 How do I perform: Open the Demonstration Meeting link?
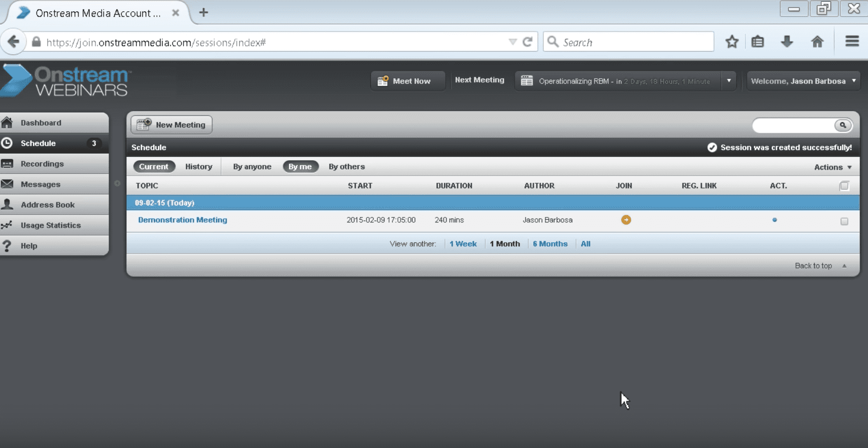(x=183, y=220)
